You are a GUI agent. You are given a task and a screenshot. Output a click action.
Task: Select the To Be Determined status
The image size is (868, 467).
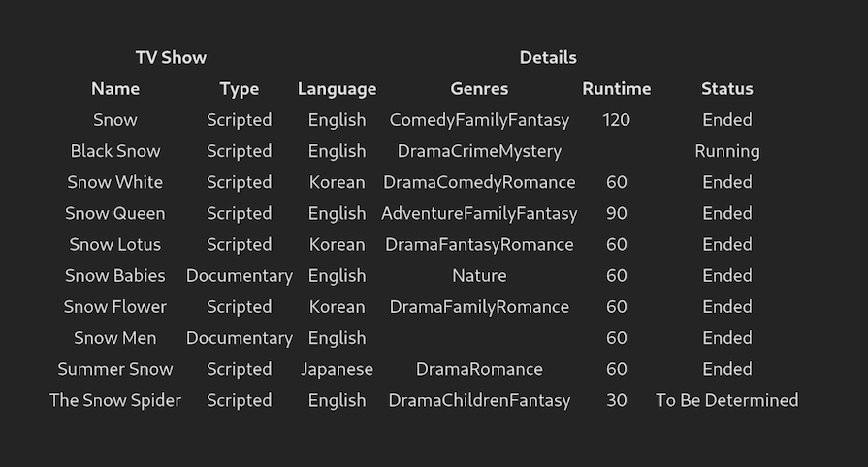point(726,400)
